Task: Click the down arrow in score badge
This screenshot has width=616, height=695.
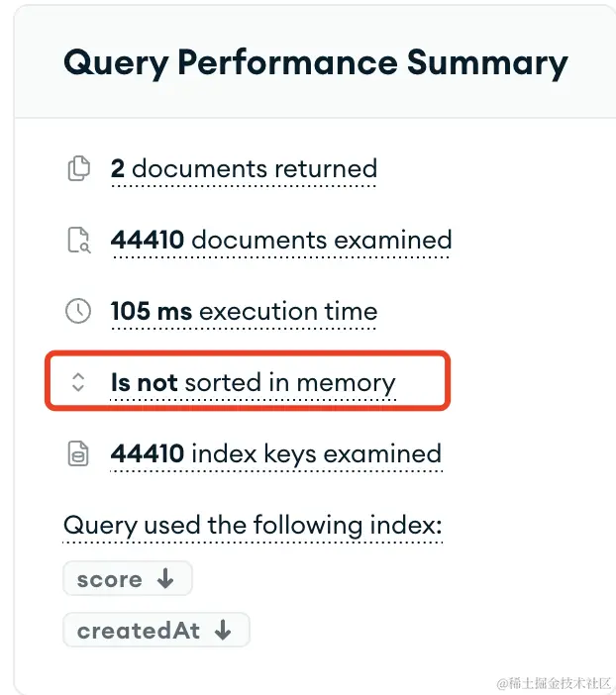Action: (x=165, y=578)
